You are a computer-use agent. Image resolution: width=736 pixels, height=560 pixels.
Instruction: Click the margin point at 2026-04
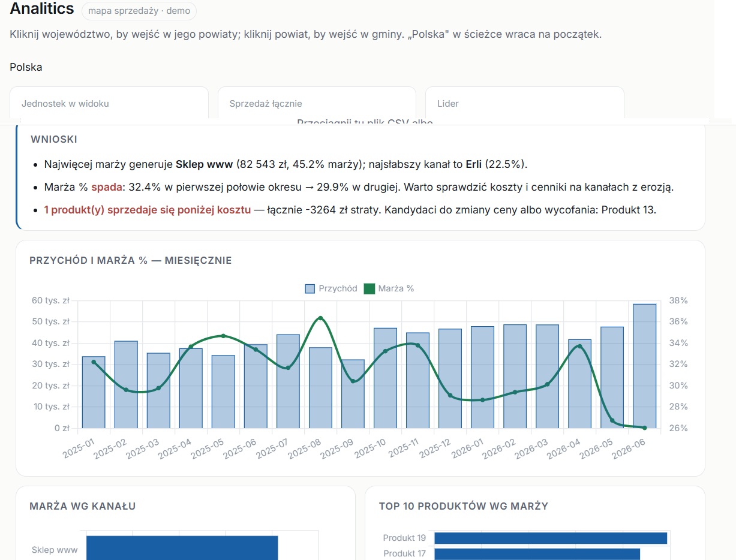579,346
